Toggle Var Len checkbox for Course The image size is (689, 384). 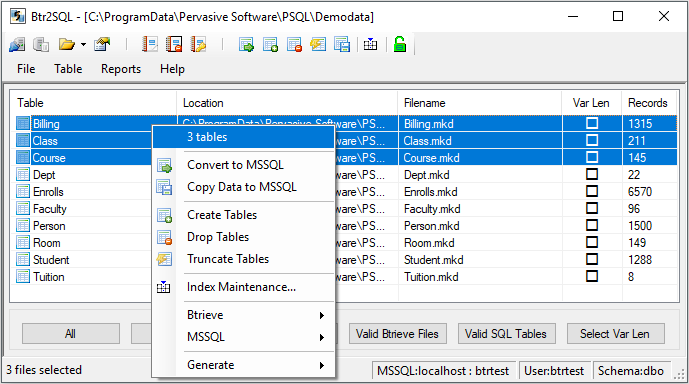[x=592, y=157]
